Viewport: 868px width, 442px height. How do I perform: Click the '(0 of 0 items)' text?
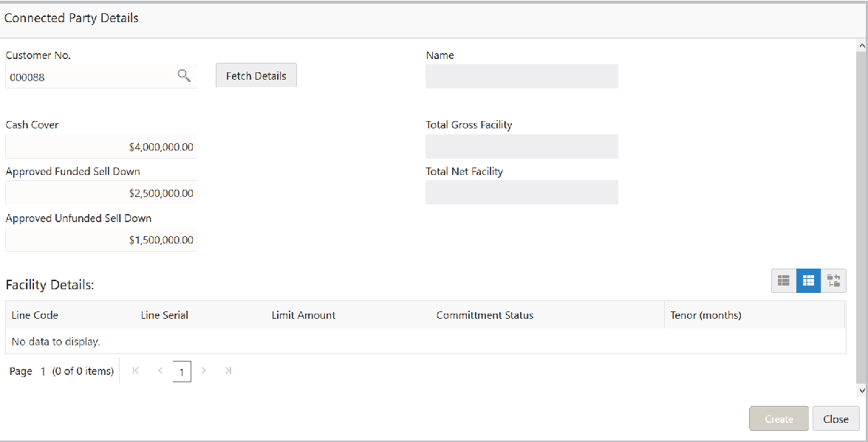pyautogui.click(x=83, y=371)
